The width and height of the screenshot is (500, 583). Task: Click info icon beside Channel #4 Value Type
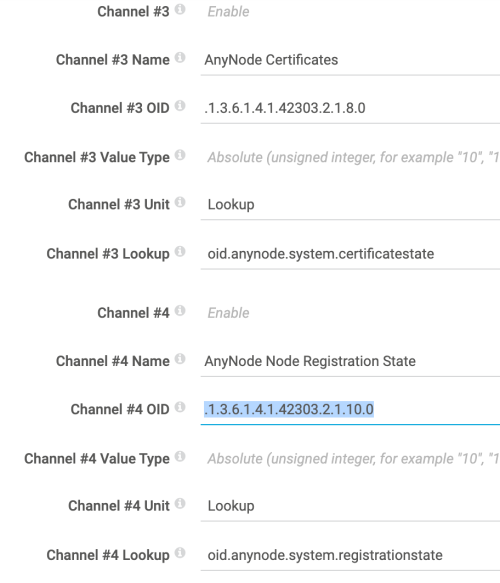click(180, 456)
